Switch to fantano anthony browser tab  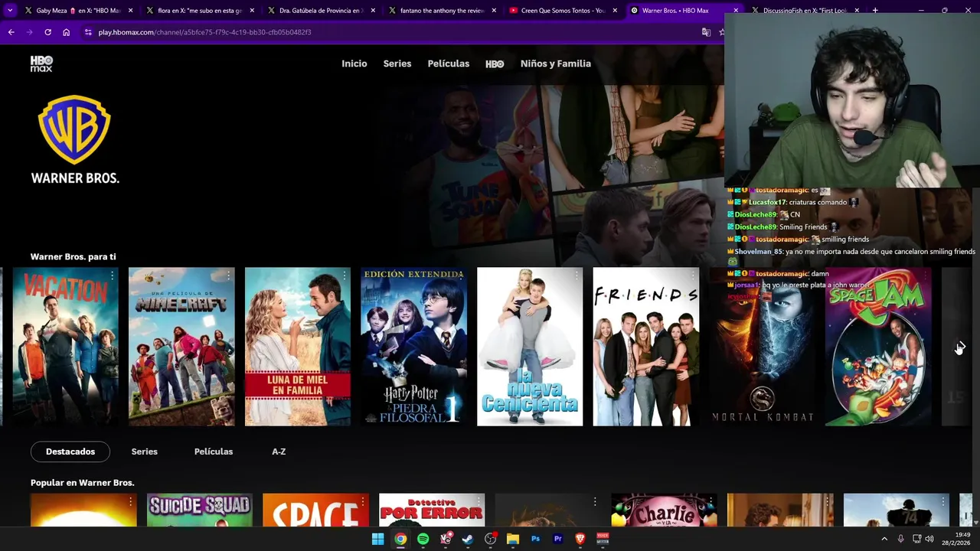[441, 11]
